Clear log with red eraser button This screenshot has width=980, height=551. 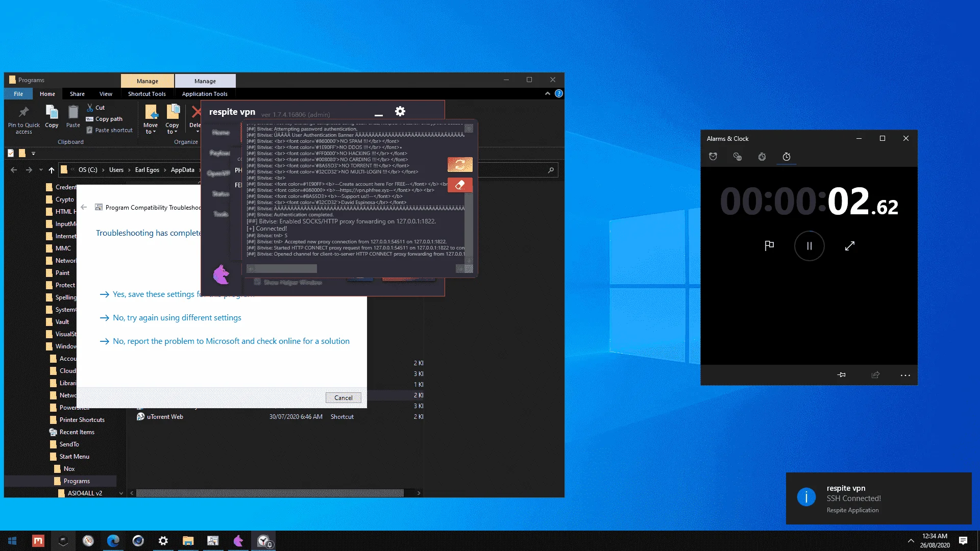coord(460,185)
